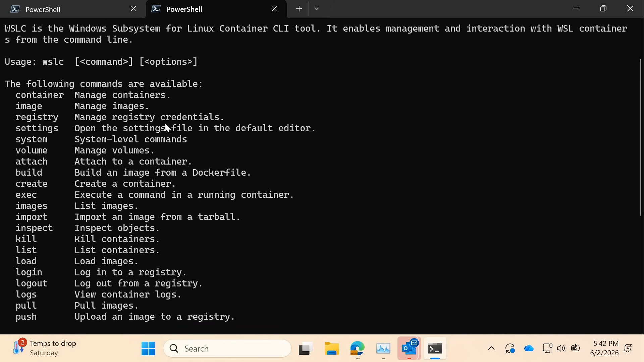Launch File Explorer from the taskbar
Screen dimensions: 644x362
pyautogui.click(x=332, y=349)
